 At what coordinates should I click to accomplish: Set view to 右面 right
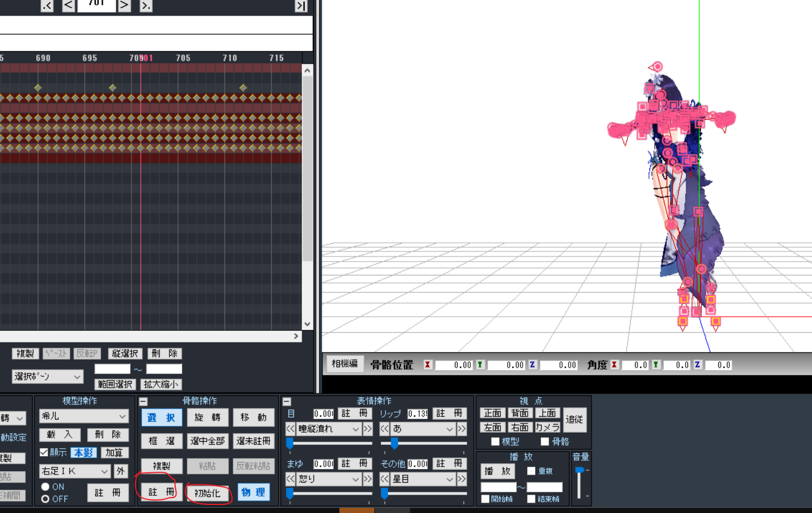click(x=520, y=427)
